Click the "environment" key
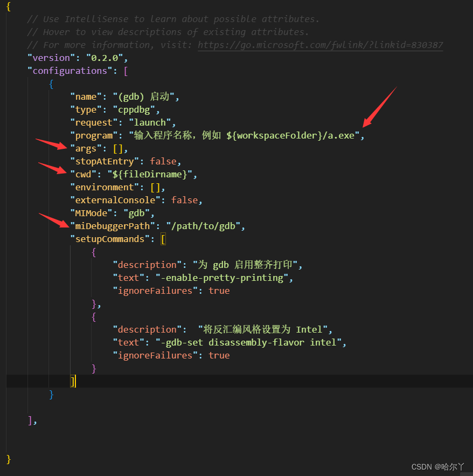Screen dimensions: 473x476 pyautogui.click(x=105, y=187)
